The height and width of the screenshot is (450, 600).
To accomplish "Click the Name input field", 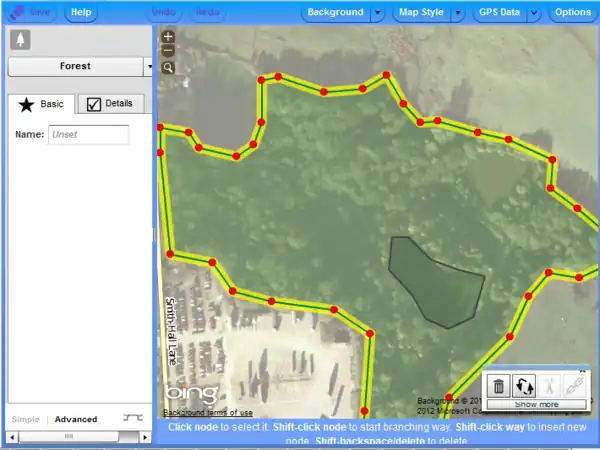I will click(88, 134).
